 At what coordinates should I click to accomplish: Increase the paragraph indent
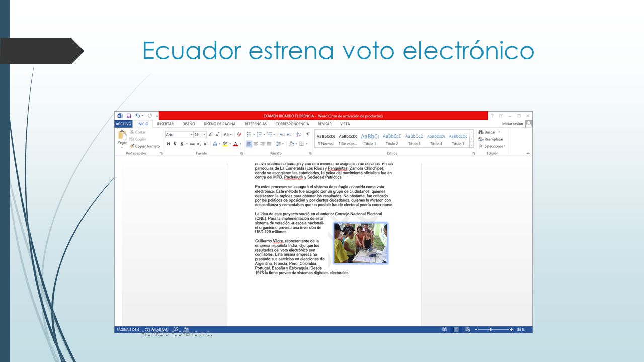[x=289, y=135]
